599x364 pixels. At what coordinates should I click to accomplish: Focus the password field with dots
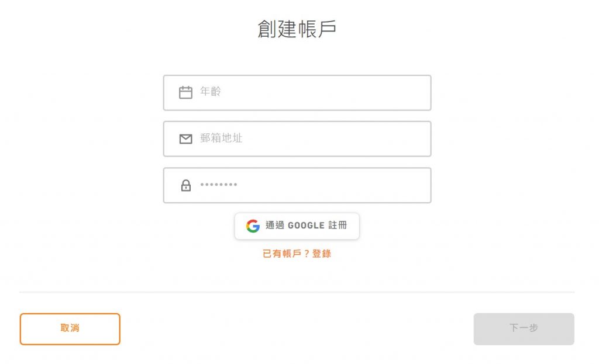click(297, 185)
